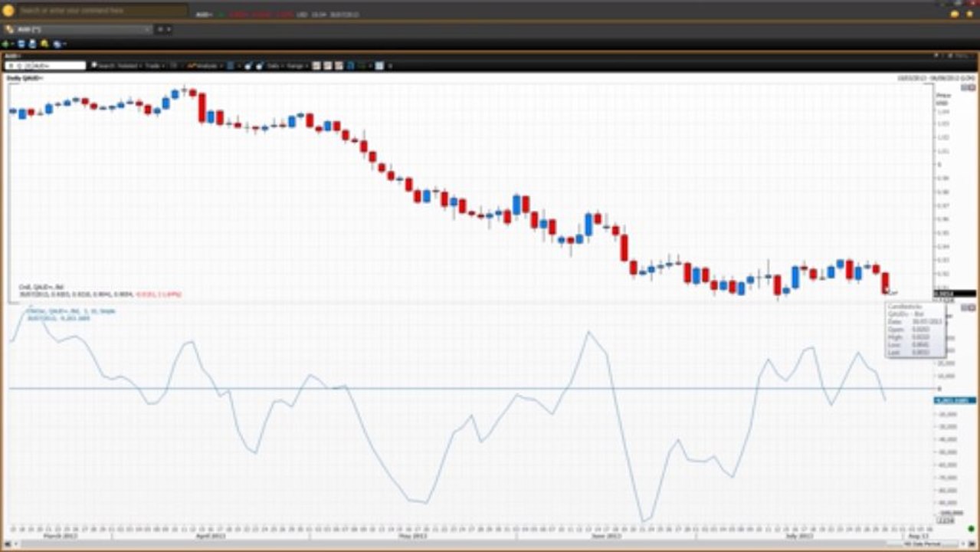980x552 pixels.
Task: Open the Trade dropdown menu
Action: coord(155,66)
